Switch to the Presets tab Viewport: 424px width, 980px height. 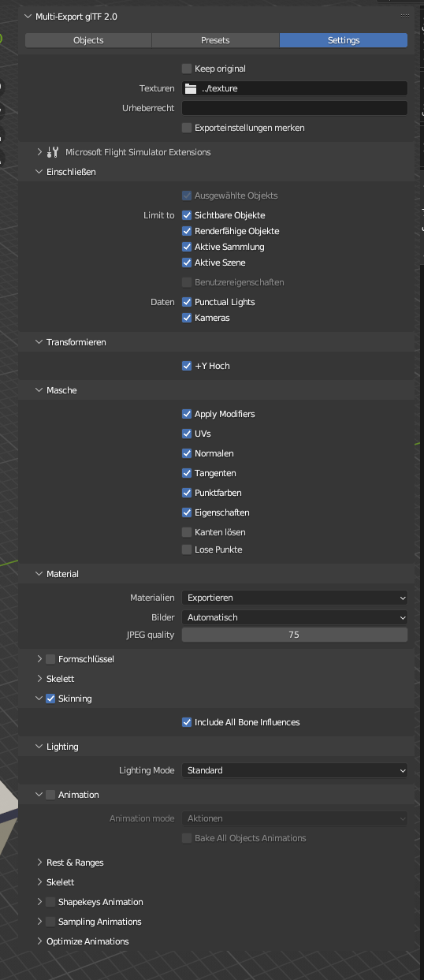[215, 40]
